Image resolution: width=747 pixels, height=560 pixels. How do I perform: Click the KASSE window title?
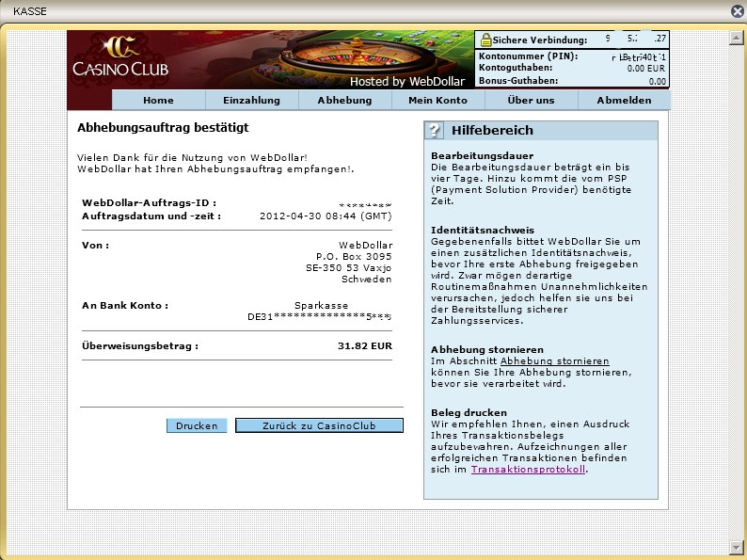coord(30,11)
